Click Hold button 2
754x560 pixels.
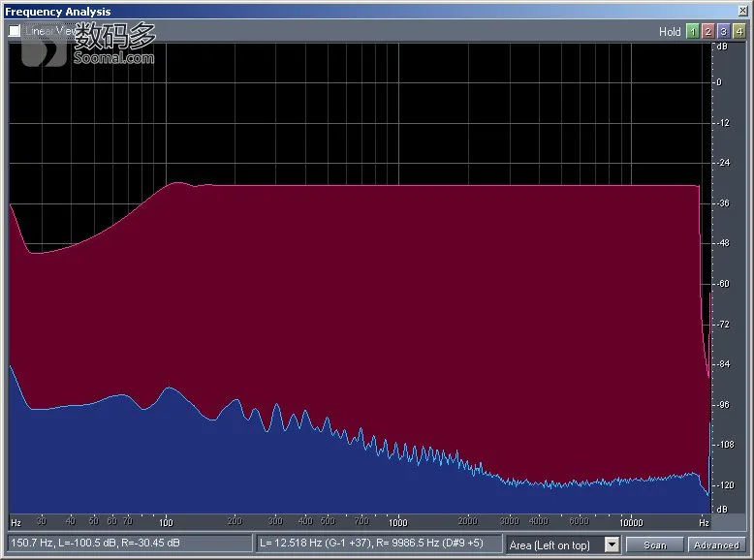click(x=707, y=31)
